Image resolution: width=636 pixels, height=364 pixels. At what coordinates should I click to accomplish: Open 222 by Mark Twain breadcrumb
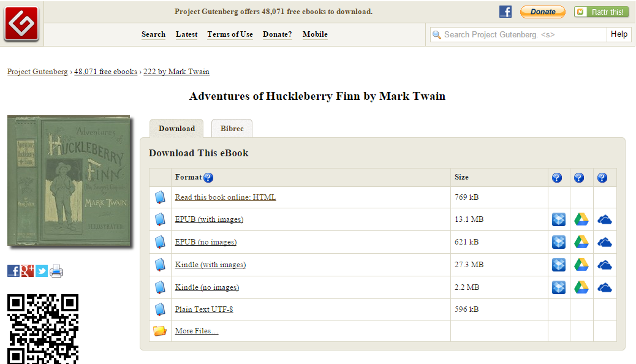(176, 72)
